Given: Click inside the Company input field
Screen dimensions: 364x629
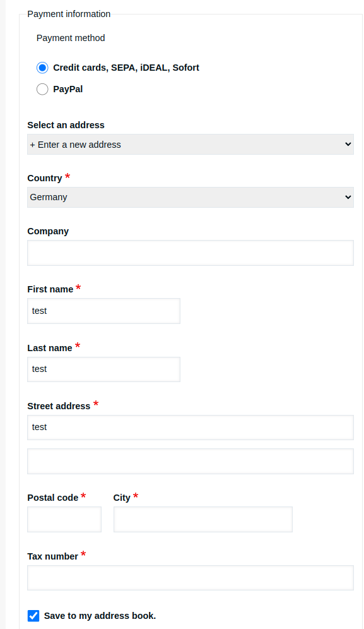Looking at the screenshot, I should pos(189,253).
